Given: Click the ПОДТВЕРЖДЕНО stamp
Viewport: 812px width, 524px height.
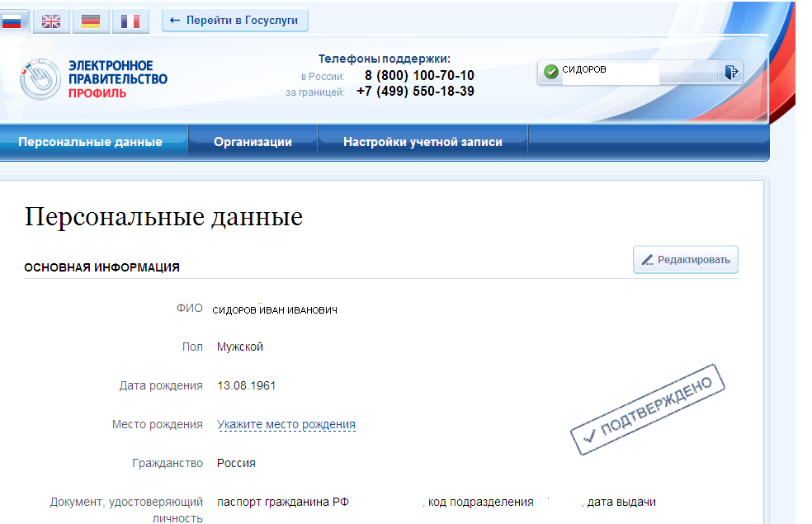Looking at the screenshot, I should (647, 408).
